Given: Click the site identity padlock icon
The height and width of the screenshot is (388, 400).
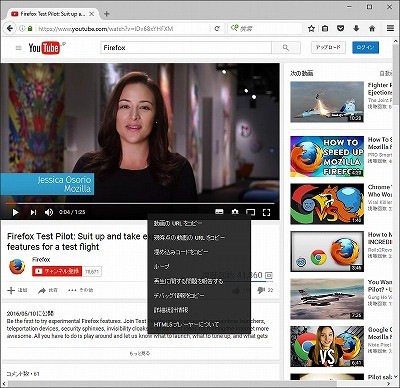Looking at the screenshot, I should [30, 29].
